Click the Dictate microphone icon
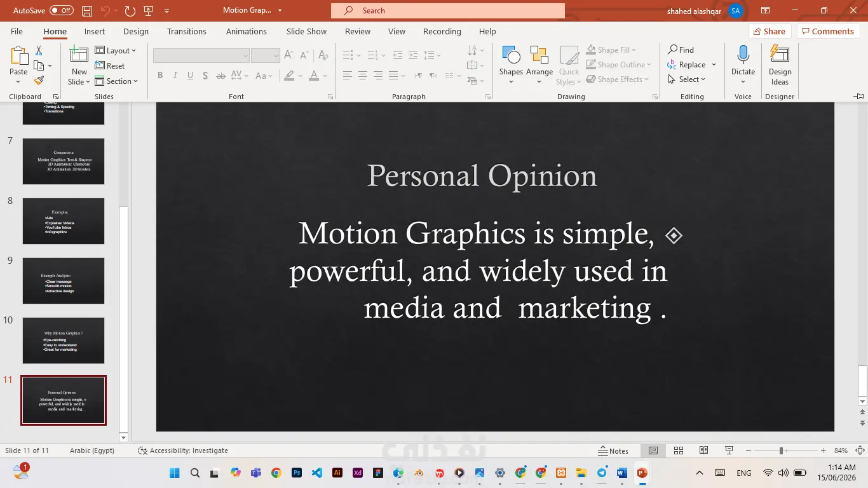Screen dimensions: 868x488 pos(743,55)
